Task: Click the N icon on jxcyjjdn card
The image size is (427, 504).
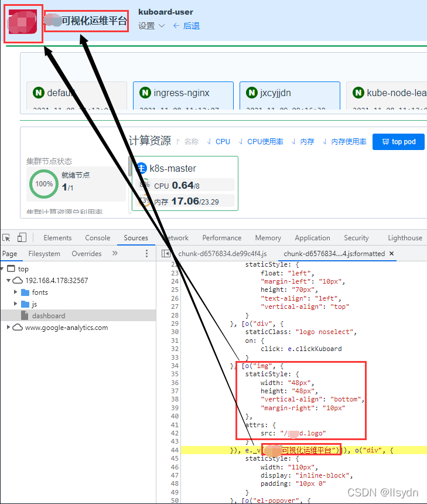Action: pyautogui.click(x=252, y=93)
